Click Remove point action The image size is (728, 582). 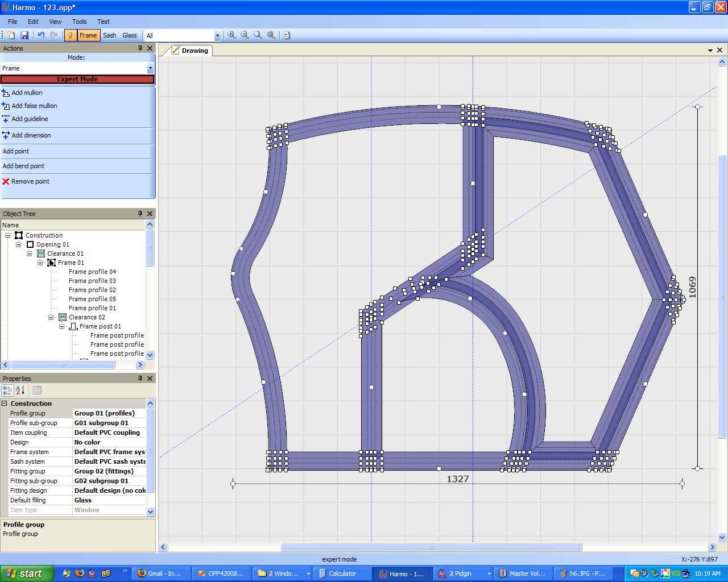pyautogui.click(x=30, y=181)
